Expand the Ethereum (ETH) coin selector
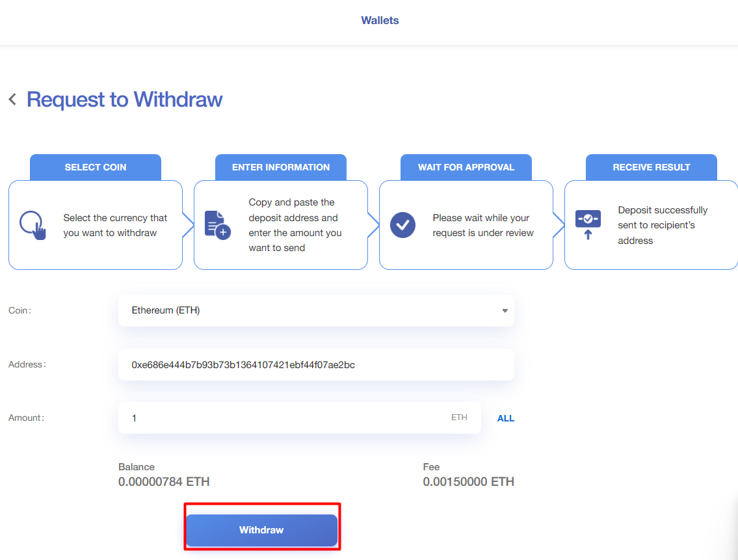The image size is (738, 560). [x=315, y=311]
